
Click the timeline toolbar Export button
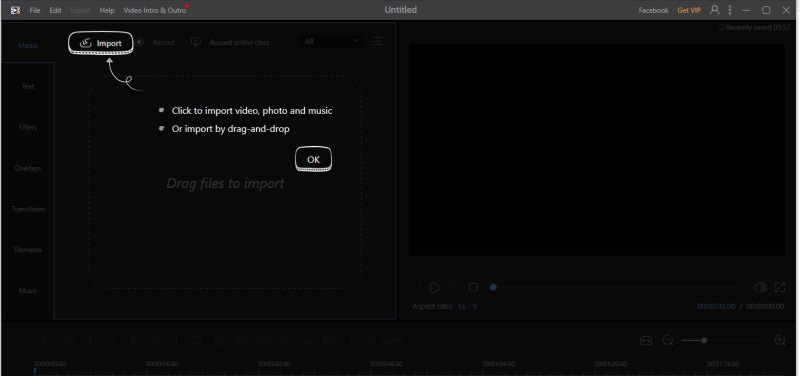[384, 340]
